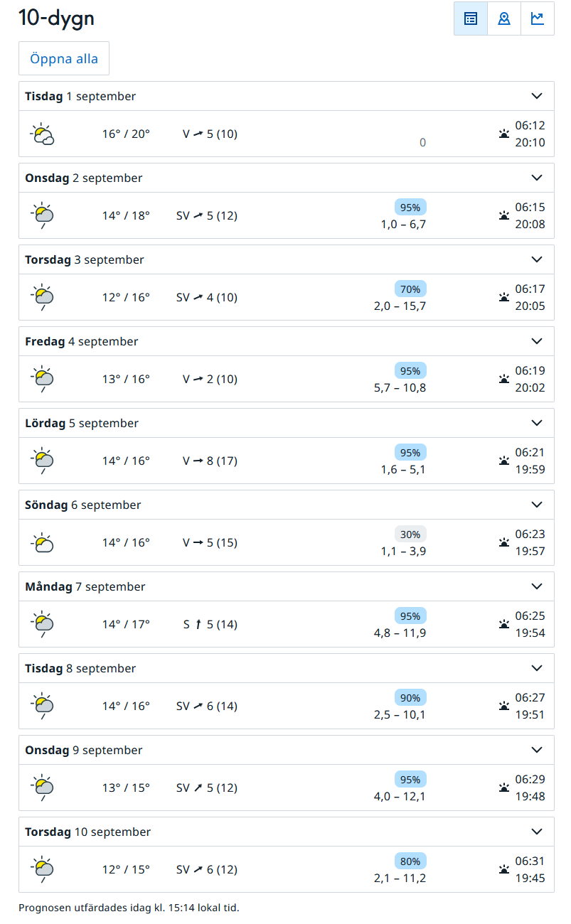Expand Tisdag 1 september forecast
Viewport: 571px width, 924px height.
click(287, 96)
